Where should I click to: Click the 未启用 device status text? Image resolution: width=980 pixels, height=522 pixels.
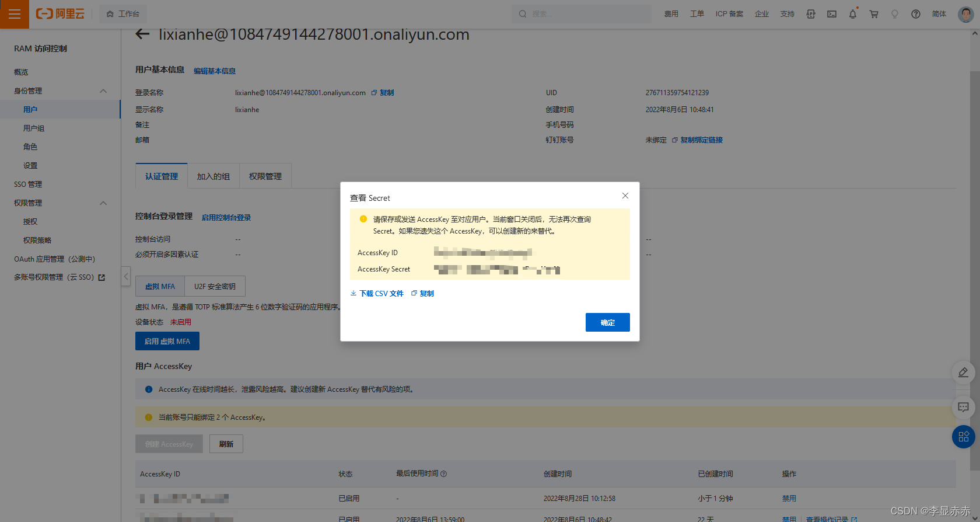[181, 322]
